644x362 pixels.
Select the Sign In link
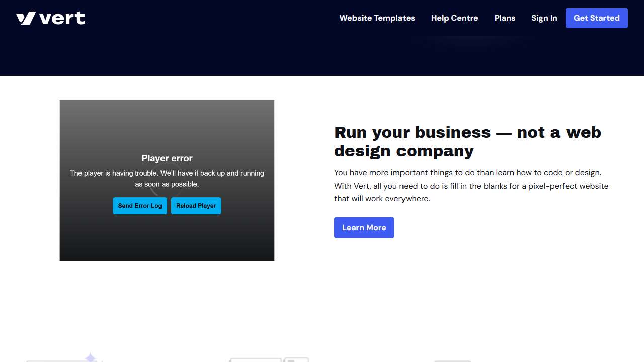(x=544, y=18)
